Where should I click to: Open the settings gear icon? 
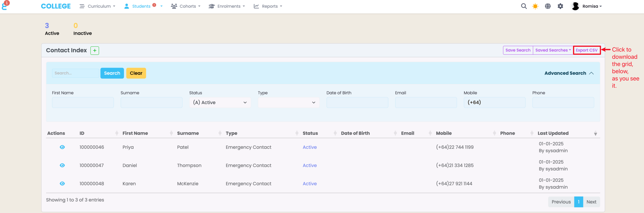pos(560,6)
